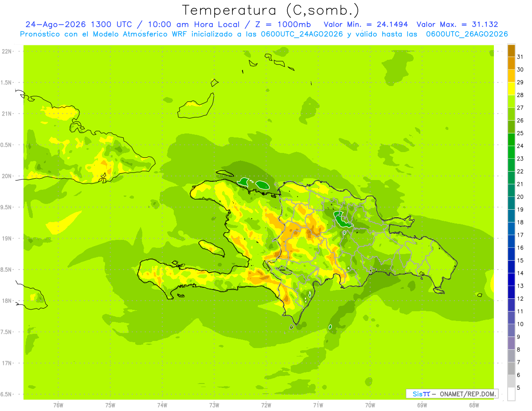532x411 pixels.
Task: Click the olive green swatch between values 25 and 26
Action: (511, 127)
